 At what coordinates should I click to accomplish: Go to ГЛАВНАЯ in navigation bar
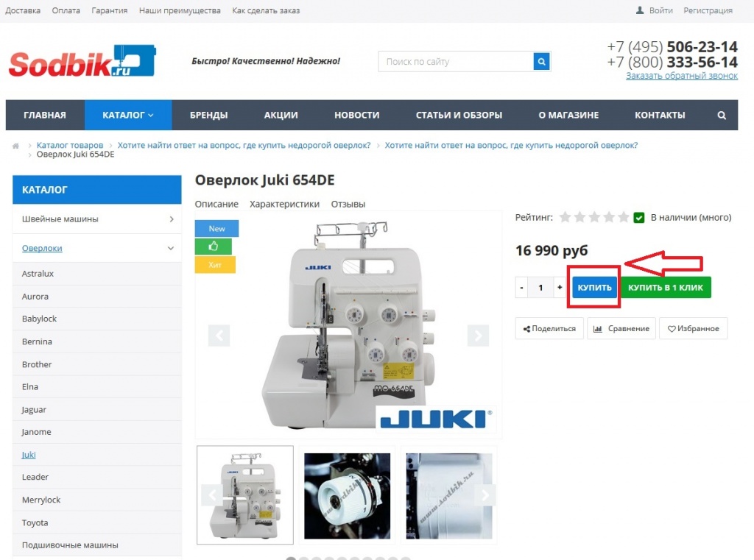point(45,116)
